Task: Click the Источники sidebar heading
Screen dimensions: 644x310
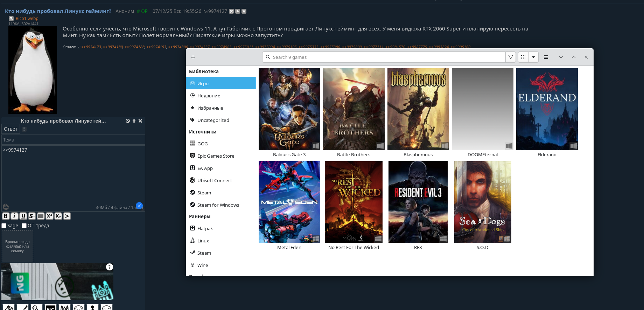Action: click(203, 132)
